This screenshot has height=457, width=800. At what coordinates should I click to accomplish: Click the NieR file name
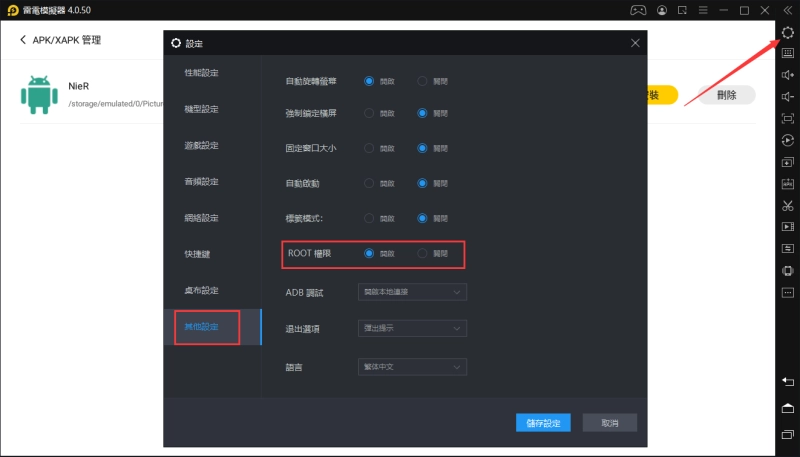[79, 86]
